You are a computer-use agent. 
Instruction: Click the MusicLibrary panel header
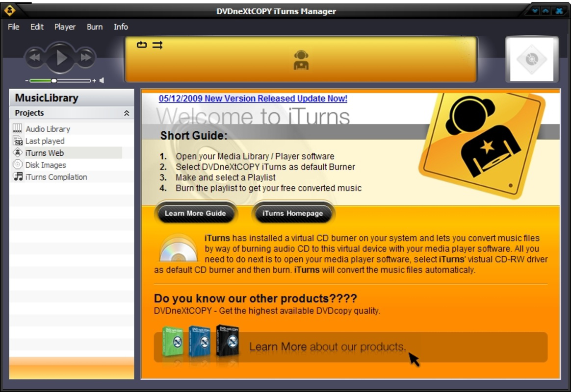[x=72, y=98]
